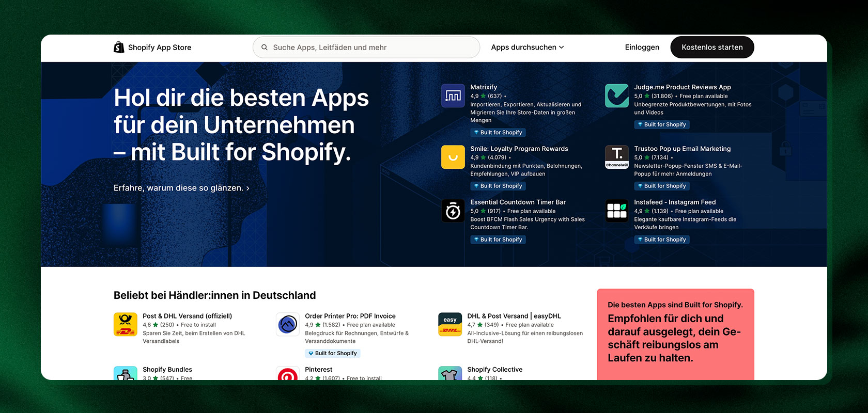Screen dimensions: 868x413
Task: Open DHL & Post Versand easyDHL title
Action: pos(514,316)
